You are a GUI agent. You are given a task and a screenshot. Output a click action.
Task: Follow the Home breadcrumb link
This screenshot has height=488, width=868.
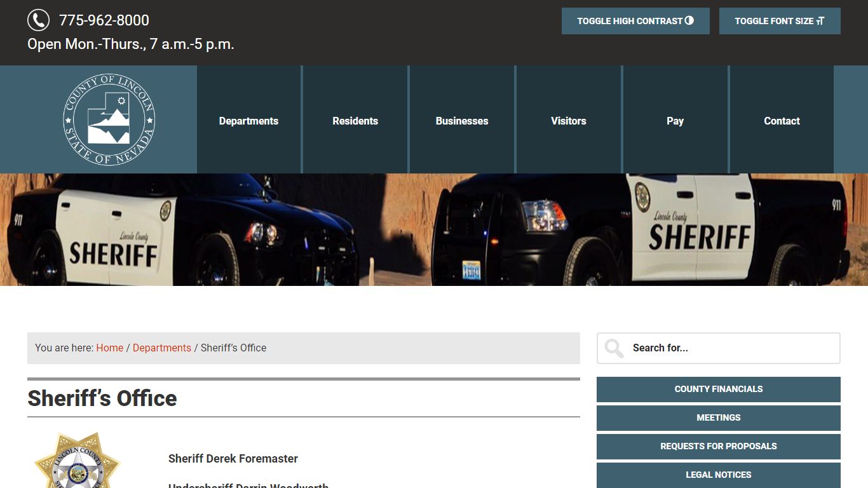point(109,348)
